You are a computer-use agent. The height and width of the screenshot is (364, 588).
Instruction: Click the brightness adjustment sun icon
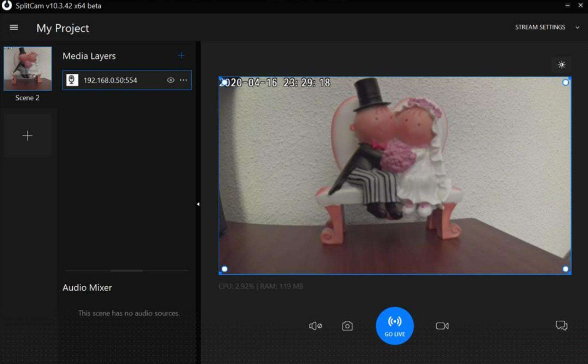coord(561,65)
